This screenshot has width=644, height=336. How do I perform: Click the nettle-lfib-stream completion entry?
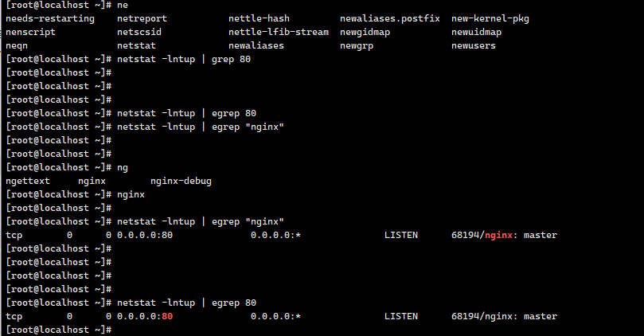point(278,32)
